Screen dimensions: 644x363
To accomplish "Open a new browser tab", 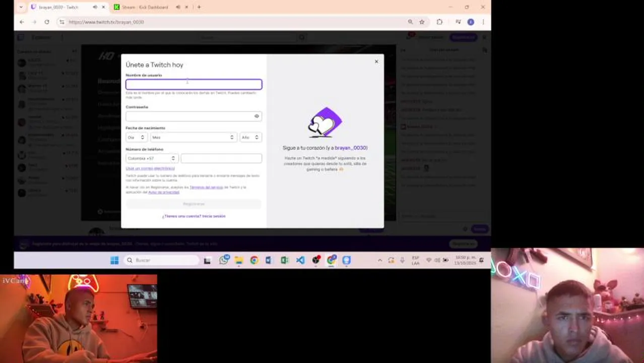I will (x=199, y=7).
